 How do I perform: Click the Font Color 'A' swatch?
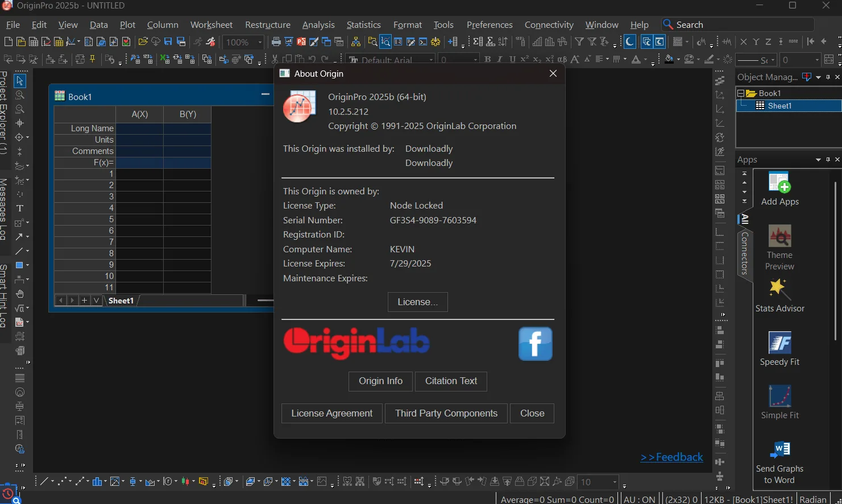click(636, 60)
